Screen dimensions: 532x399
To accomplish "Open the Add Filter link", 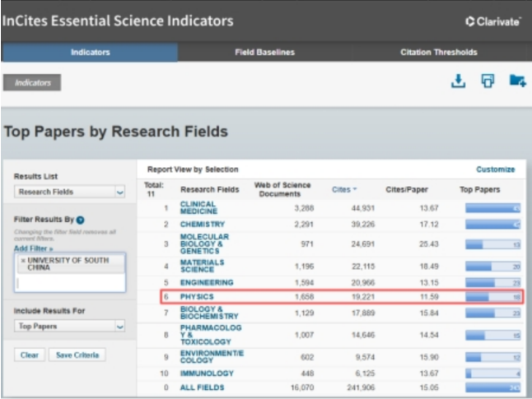I will coord(33,248).
